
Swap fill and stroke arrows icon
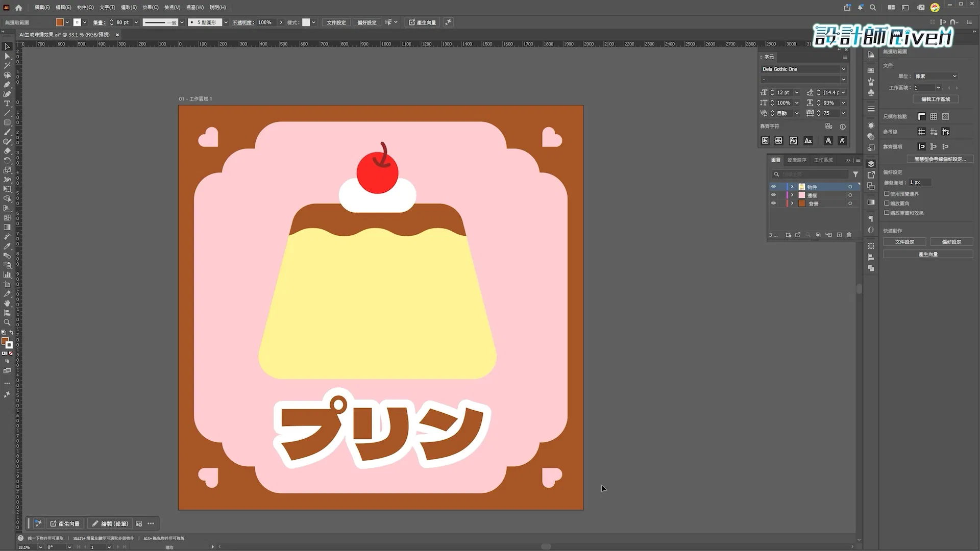coord(11,333)
